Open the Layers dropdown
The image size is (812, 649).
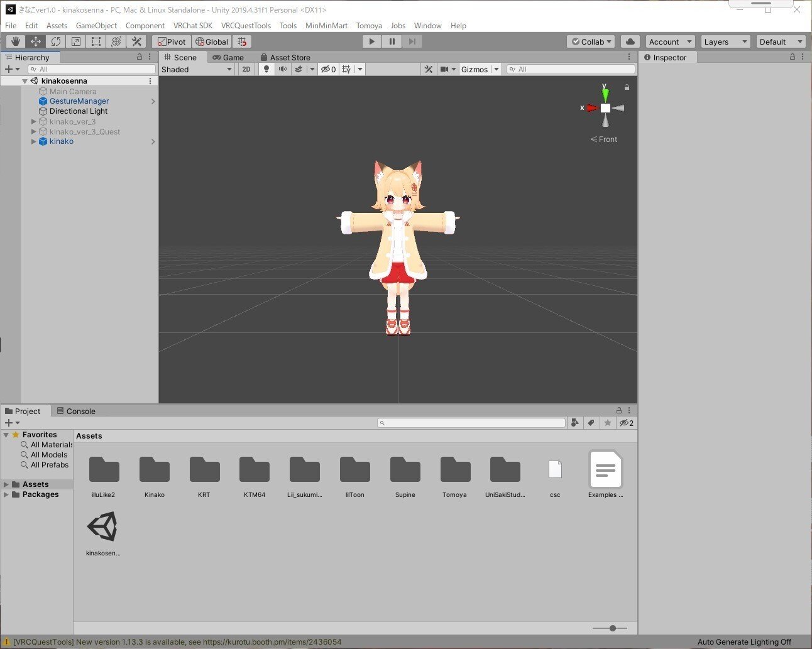(x=726, y=41)
